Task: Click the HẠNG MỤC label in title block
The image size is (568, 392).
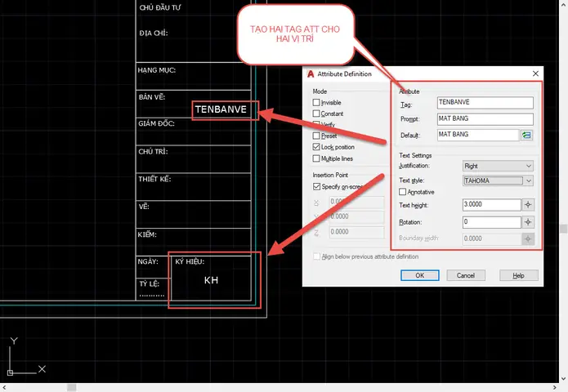Action: 156,70
